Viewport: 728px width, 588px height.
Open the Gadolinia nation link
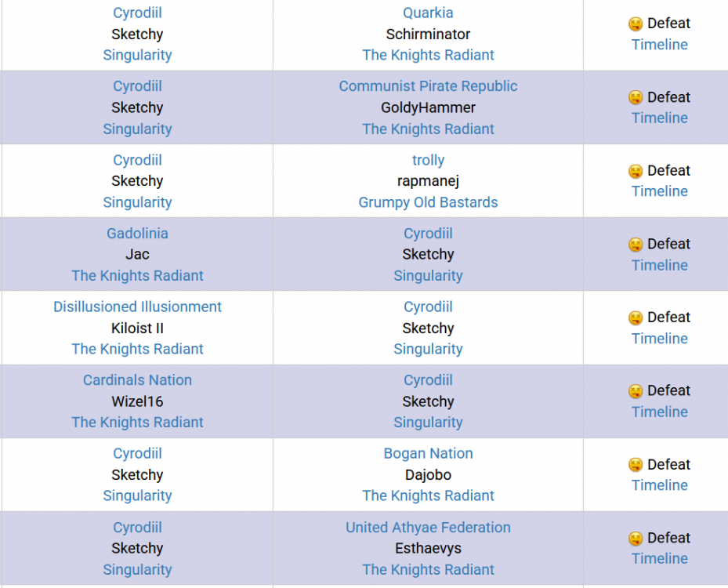(137, 233)
